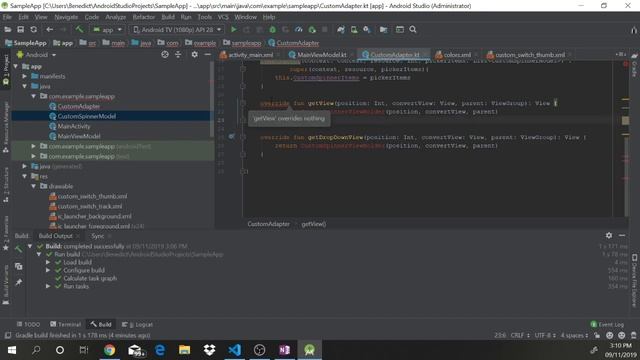
Task: Click the getView() breadcrumb below the editor
Action: (x=313, y=224)
